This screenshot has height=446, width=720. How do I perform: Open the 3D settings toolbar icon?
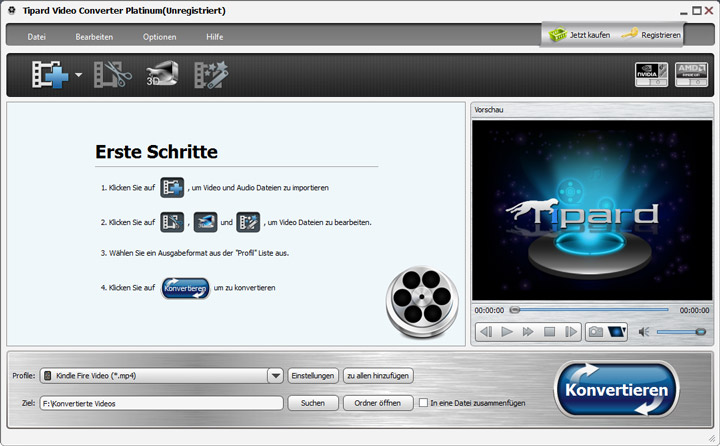(x=162, y=73)
